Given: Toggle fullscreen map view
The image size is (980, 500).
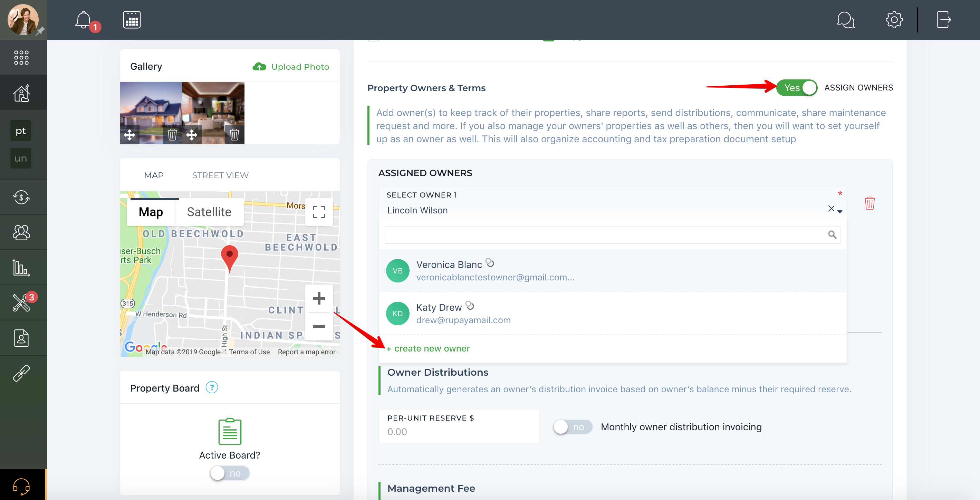Looking at the screenshot, I should [x=319, y=212].
